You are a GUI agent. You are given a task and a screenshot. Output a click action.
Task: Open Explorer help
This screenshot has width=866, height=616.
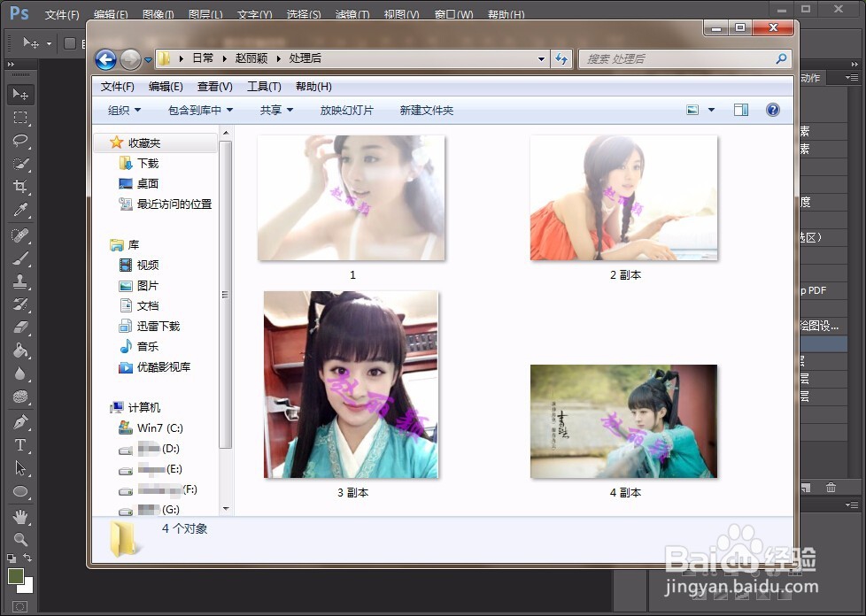[773, 110]
